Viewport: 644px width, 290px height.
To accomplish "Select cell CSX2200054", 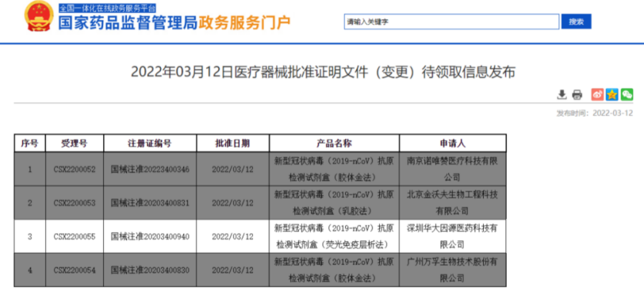I will point(75,270).
